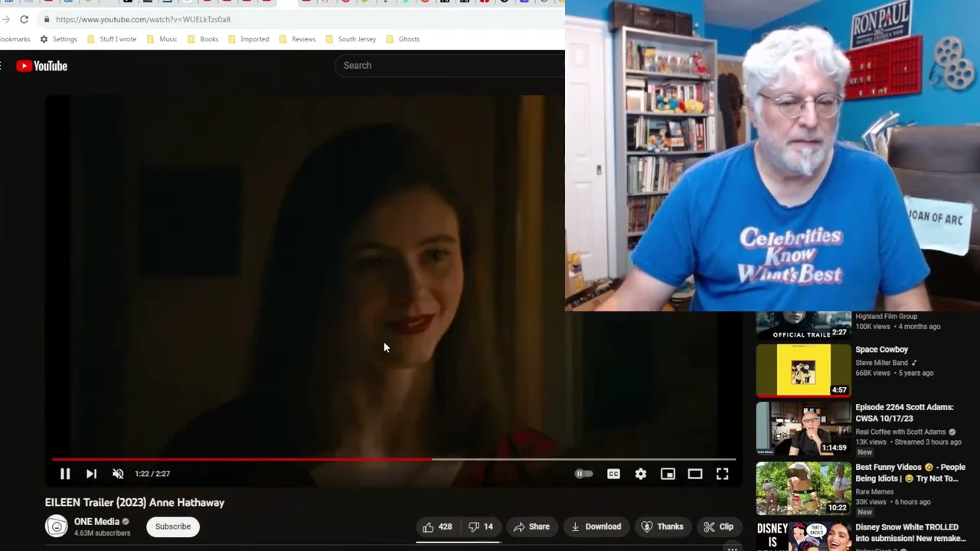Screen dimensions: 980x551
Task: Play the Space Cowboy video thumbnail
Action: pos(803,370)
